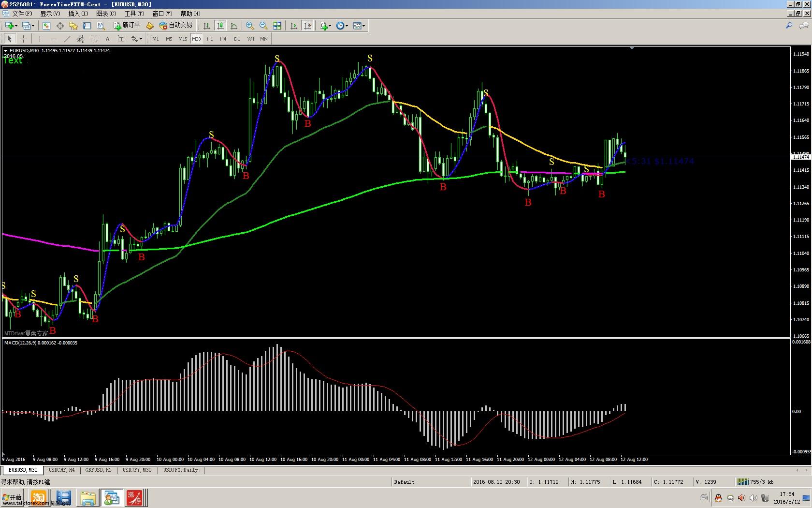Click the 755/3 kb connection status indicator

[x=755, y=482]
